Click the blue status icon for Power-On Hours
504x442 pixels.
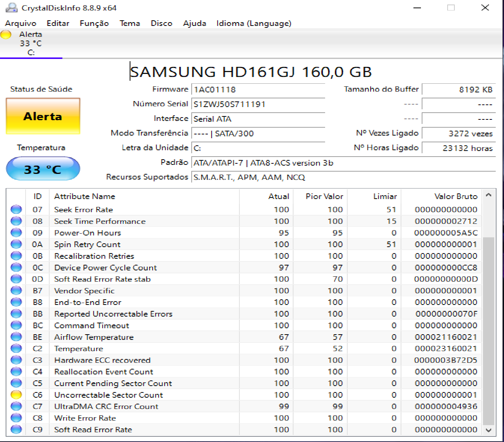pyautogui.click(x=16, y=233)
